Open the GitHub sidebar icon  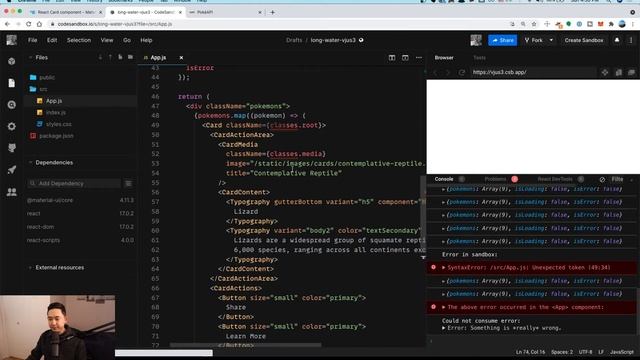(11, 148)
